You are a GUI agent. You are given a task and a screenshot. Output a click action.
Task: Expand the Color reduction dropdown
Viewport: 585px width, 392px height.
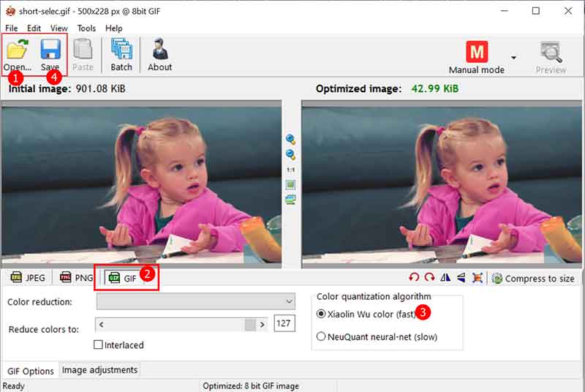289,301
